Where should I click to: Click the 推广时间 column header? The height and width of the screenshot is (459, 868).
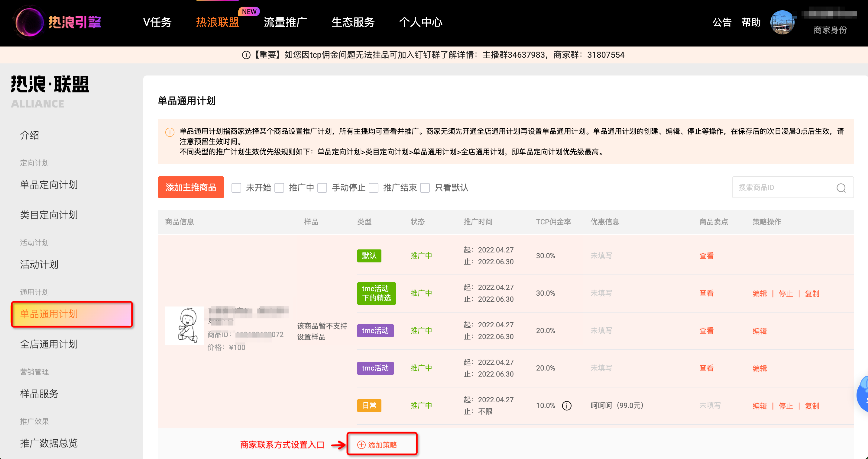pos(478,222)
